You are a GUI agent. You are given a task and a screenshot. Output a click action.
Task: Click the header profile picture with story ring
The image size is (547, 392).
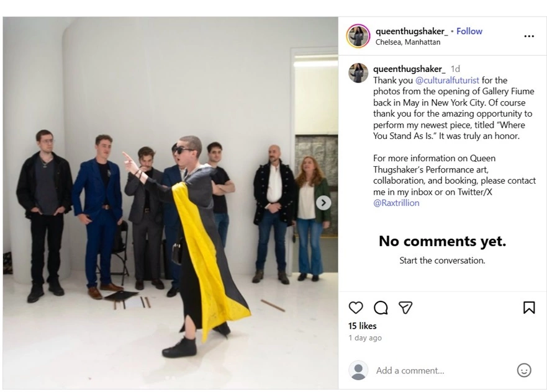click(x=358, y=36)
